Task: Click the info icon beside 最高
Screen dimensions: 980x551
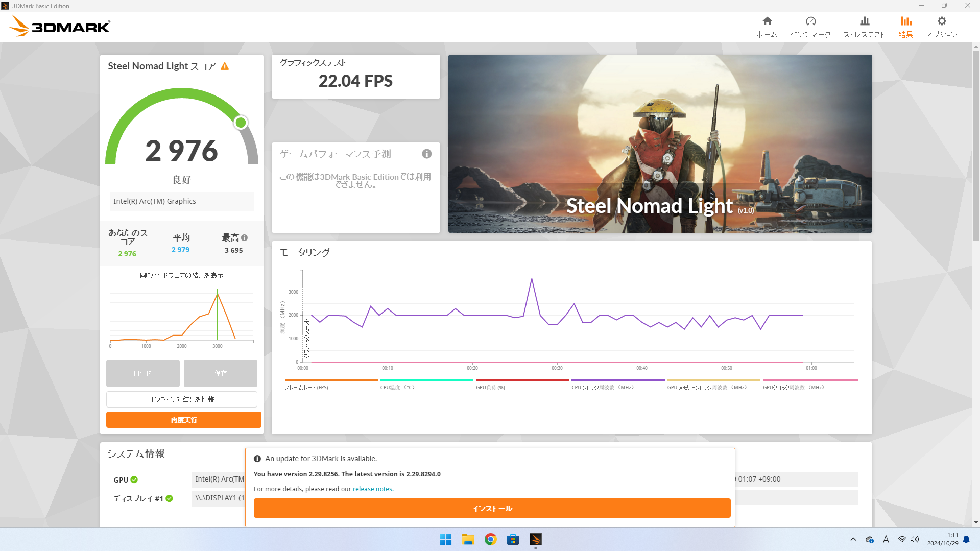Action: [244, 237]
